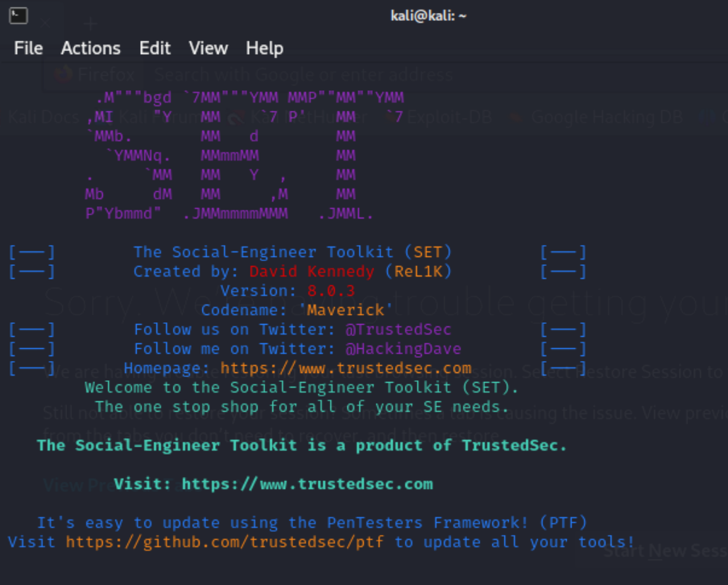Click the https://github.com/trustedsec/ptf link
This screenshot has width=728, height=585.
pos(225,541)
